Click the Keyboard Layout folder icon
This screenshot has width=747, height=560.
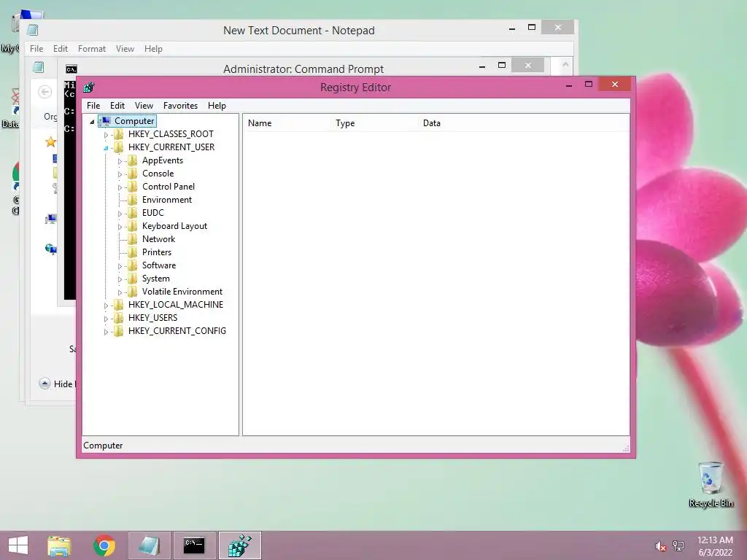coord(133,226)
